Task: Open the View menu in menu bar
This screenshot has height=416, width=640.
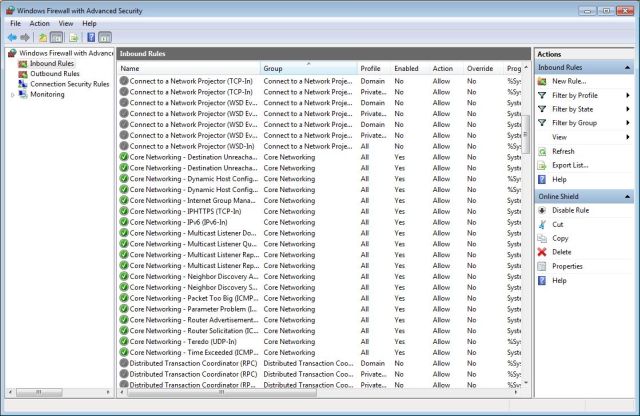Action: pos(66,23)
